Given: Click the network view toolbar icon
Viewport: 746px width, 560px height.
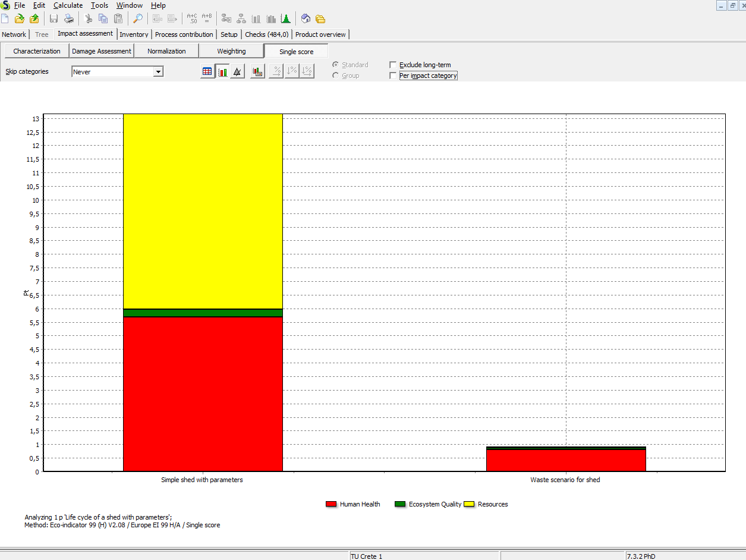Looking at the screenshot, I should pos(226,18).
